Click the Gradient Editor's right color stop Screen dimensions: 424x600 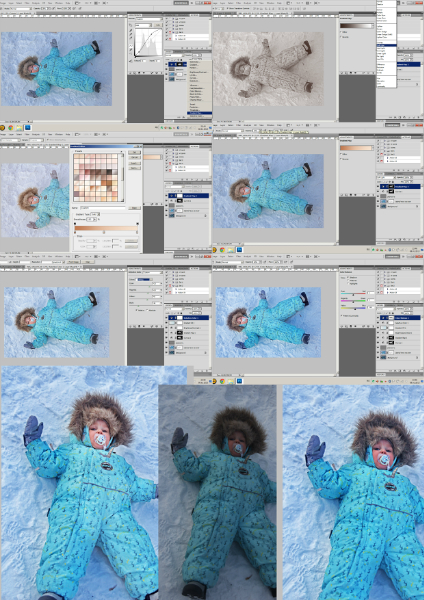point(137,233)
